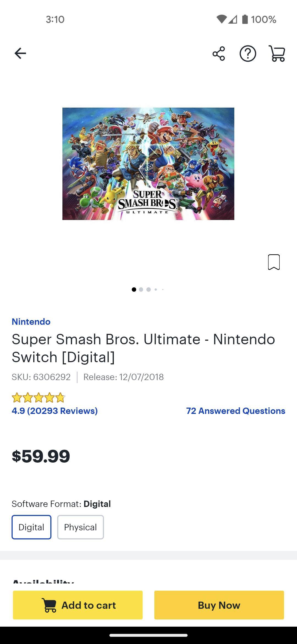Jump to second image carousel dot
This screenshot has width=297, height=644.
click(141, 290)
